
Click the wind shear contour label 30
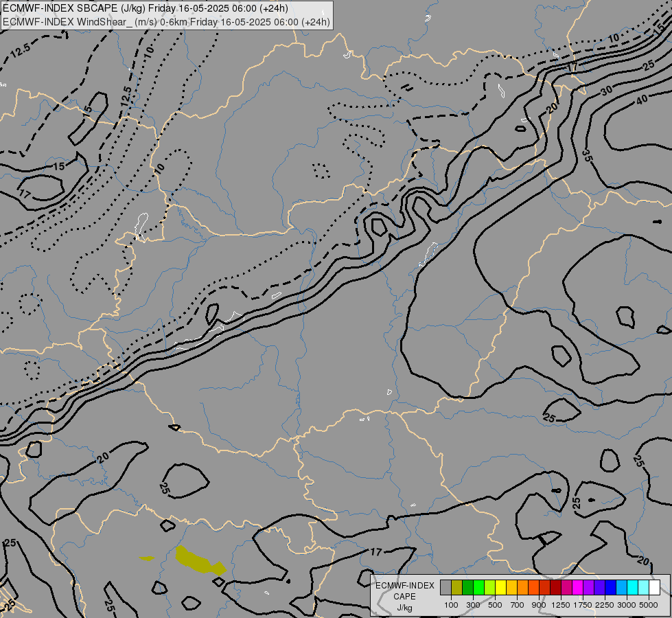click(x=606, y=91)
